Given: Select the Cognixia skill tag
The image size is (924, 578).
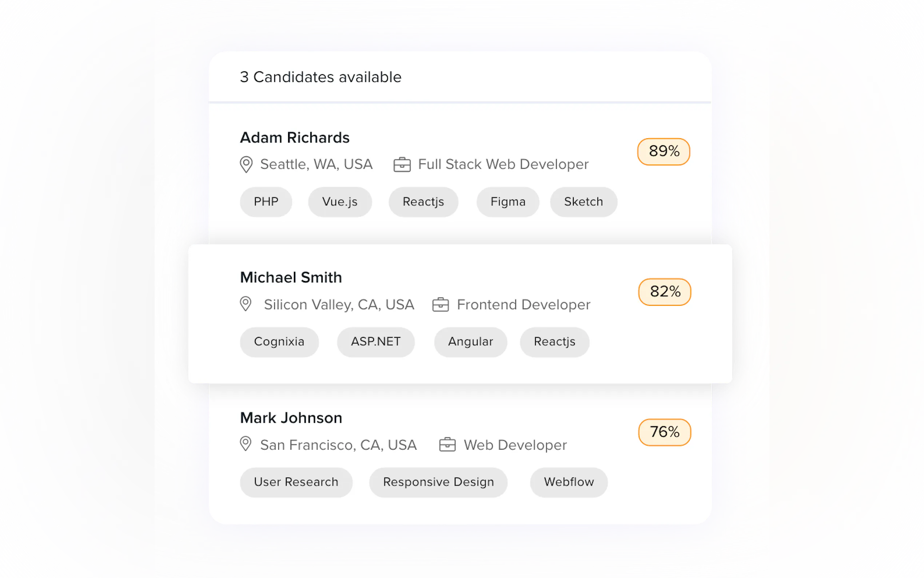Looking at the screenshot, I should click(x=279, y=342).
